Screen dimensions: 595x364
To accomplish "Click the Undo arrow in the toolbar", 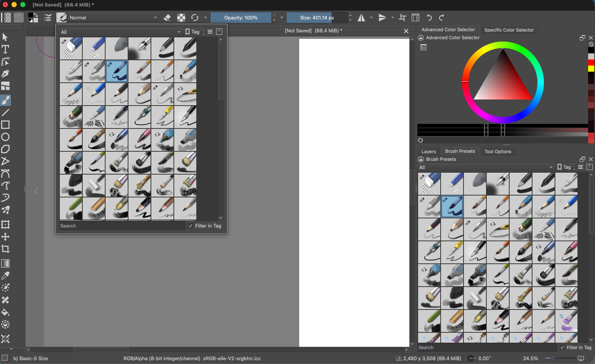I will tap(429, 18).
